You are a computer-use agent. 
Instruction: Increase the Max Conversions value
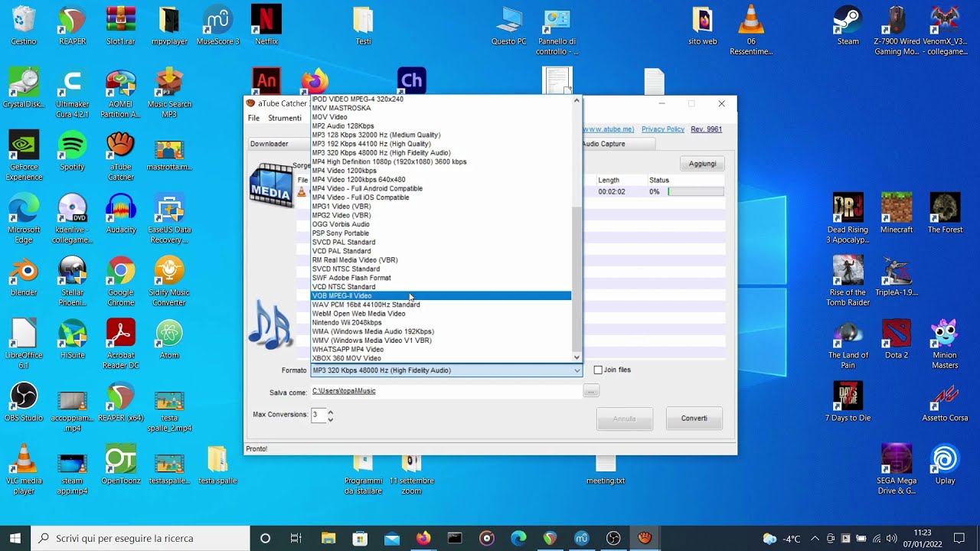(331, 412)
